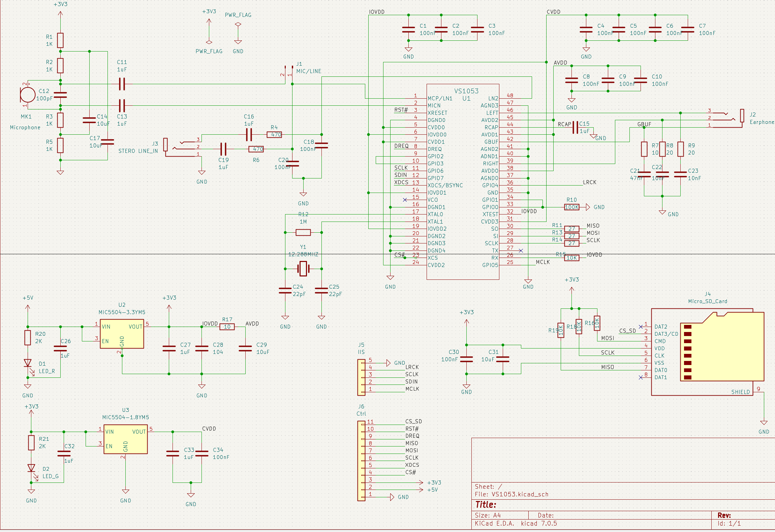Click the J4 Micro SD card symbol
Image resolution: width=775 pixels, height=532 pixels.
click(708, 352)
